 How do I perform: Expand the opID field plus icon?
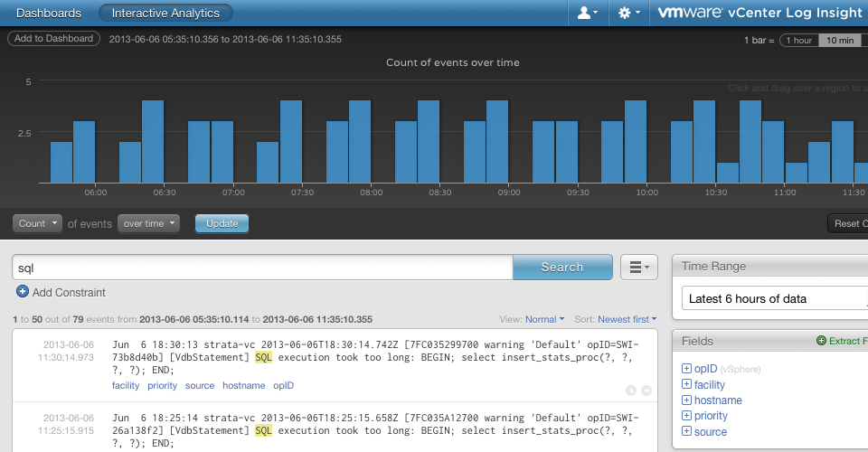686,369
